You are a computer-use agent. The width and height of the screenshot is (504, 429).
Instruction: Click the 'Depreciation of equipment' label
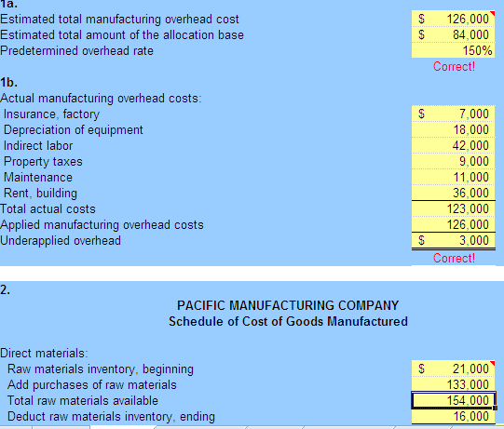point(74,129)
